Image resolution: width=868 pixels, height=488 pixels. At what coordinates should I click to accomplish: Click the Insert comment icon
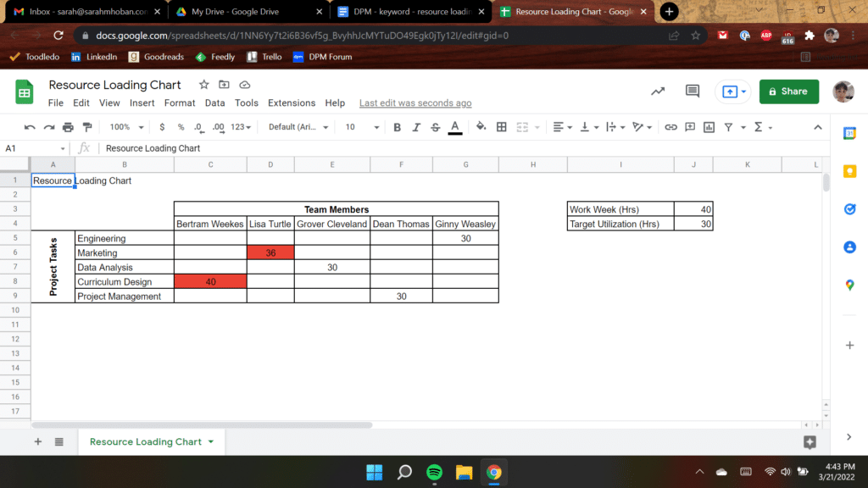[690, 127]
